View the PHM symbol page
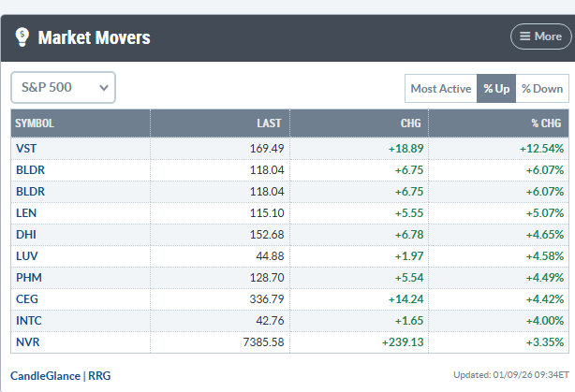The image size is (575, 392). [x=26, y=277]
